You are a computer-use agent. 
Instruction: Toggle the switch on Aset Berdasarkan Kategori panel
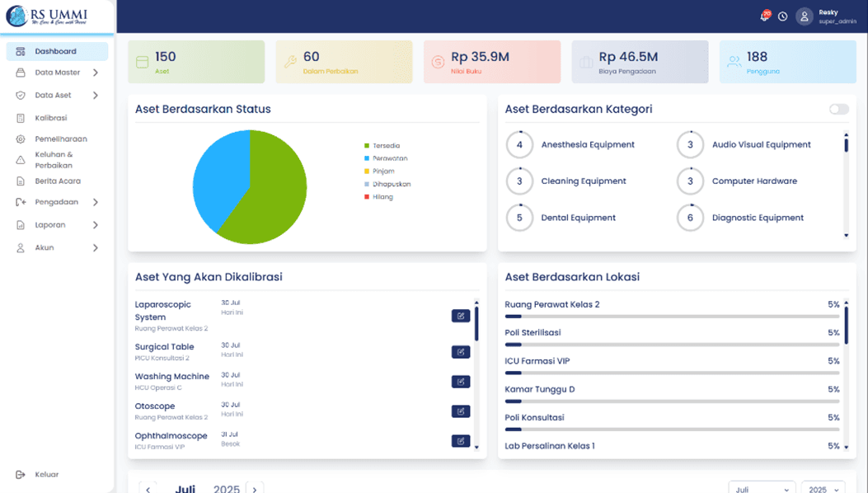(840, 108)
